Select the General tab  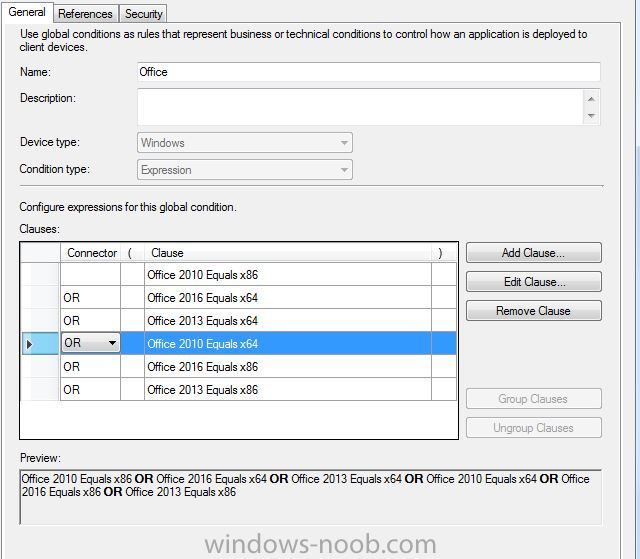(27, 12)
